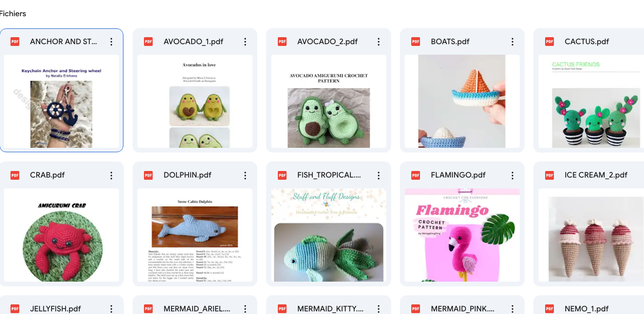Open the Cactus Friends thumbnail preview
The image size is (644, 314).
[x=591, y=101]
